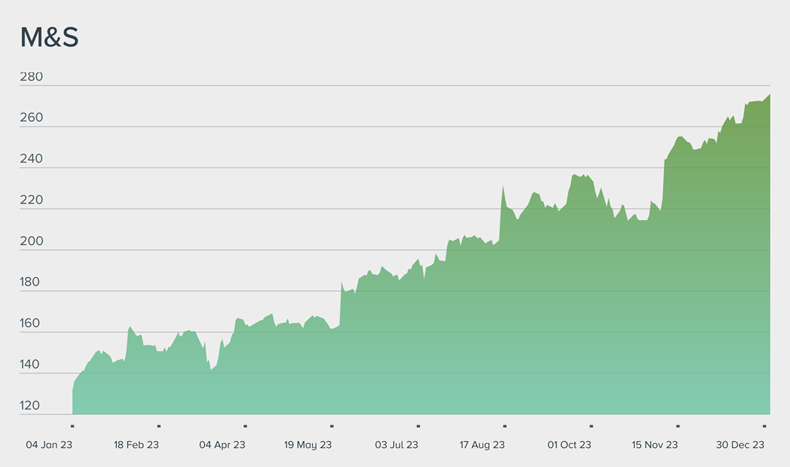Click the 01 Oct 23 date label

point(569,445)
